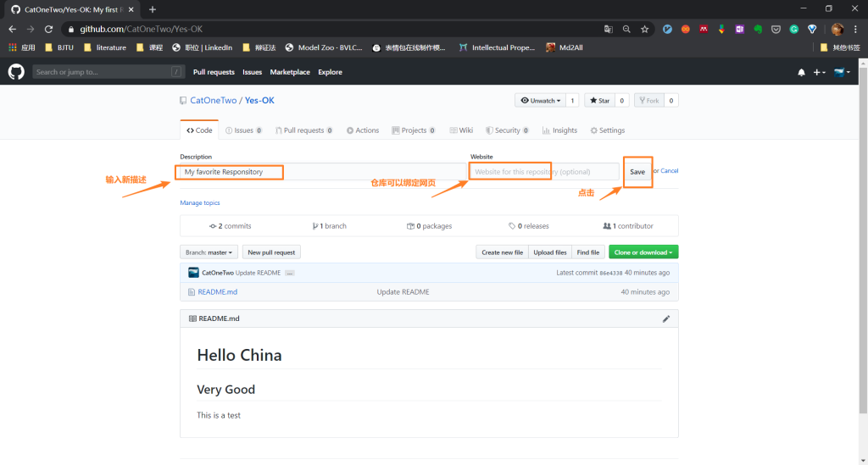Image resolution: width=868 pixels, height=465 pixels.
Task: Open the notifications bell icon
Action: 801,73
